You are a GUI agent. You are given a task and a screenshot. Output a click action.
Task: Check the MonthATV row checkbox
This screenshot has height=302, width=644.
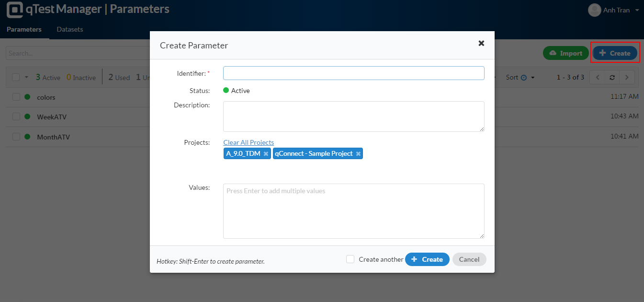[x=16, y=137]
